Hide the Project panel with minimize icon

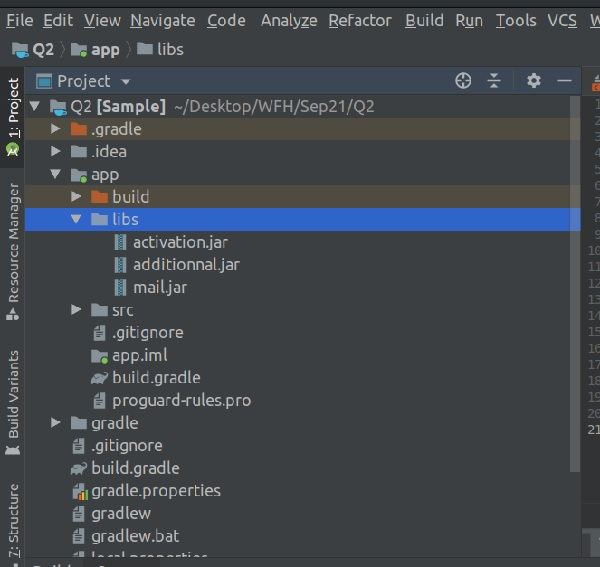(564, 81)
